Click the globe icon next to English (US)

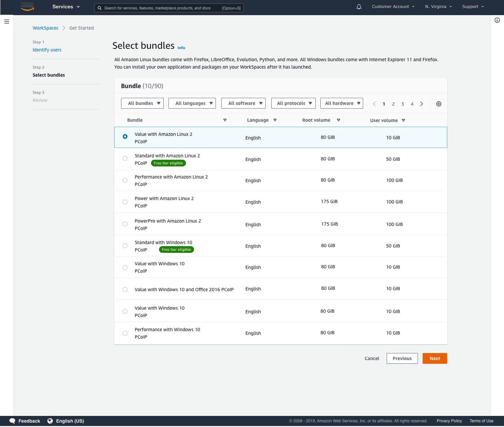click(x=50, y=421)
